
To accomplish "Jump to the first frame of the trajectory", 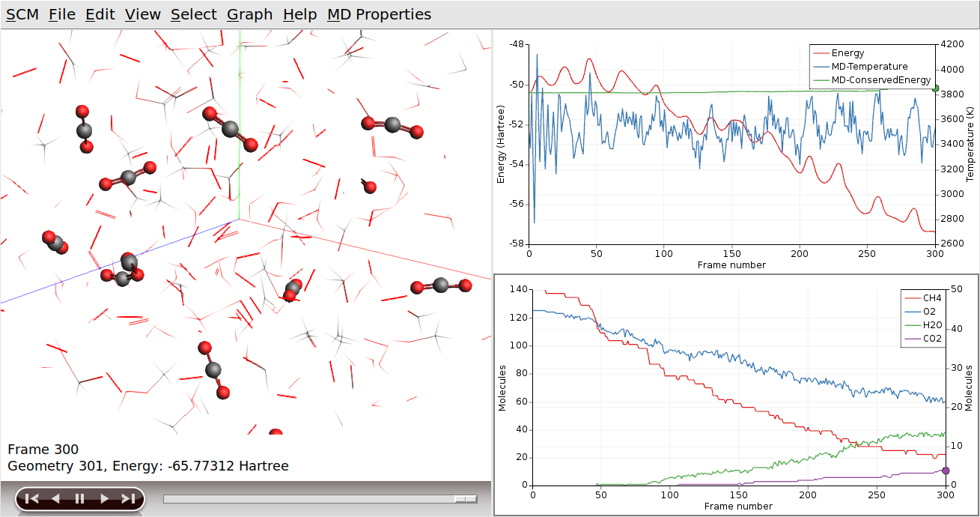I will click(x=31, y=497).
